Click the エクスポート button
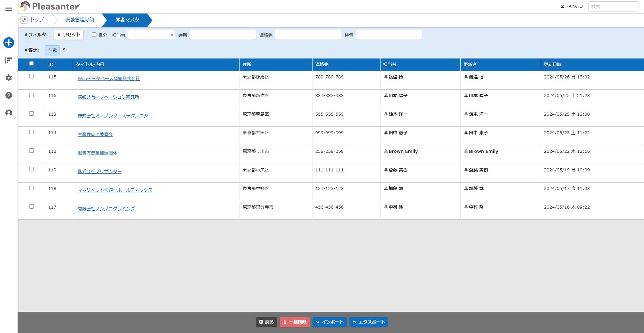 click(x=369, y=322)
